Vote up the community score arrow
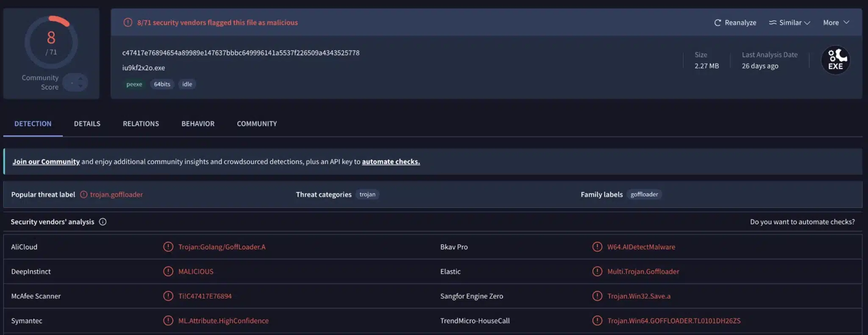 click(x=81, y=79)
